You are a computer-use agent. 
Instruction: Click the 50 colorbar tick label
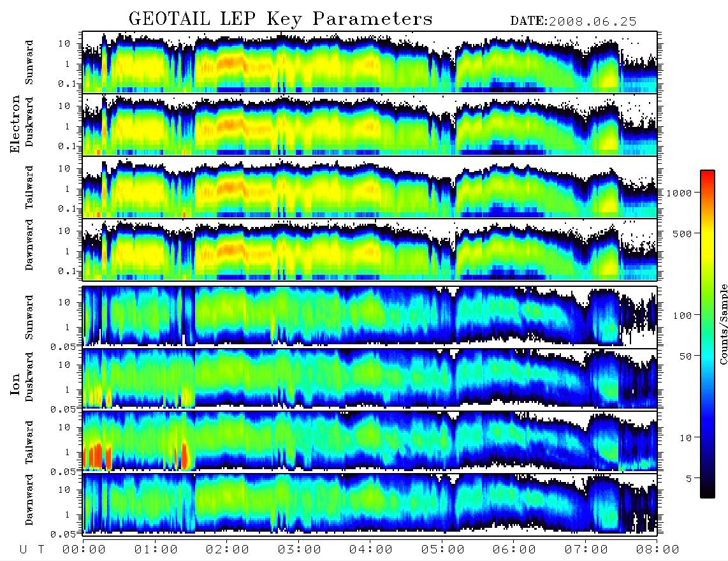pos(685,356)
